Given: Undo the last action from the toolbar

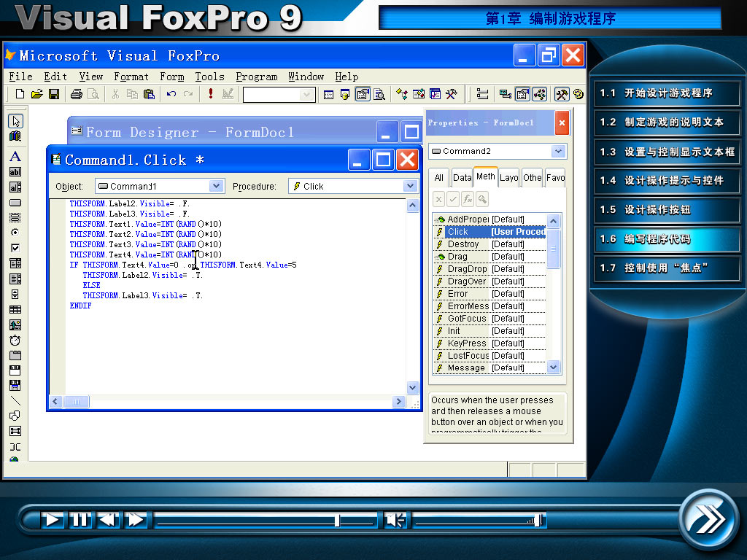Looking at the screenshot, I should coord(171,94).
